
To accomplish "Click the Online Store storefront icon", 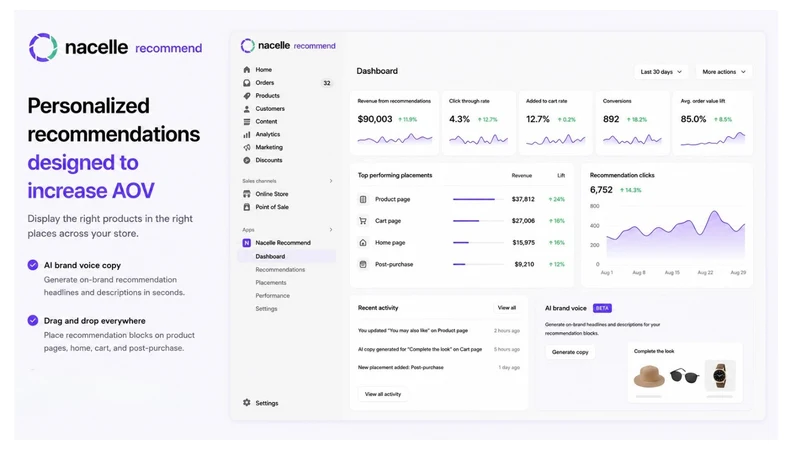I will [x=247, y=194].
